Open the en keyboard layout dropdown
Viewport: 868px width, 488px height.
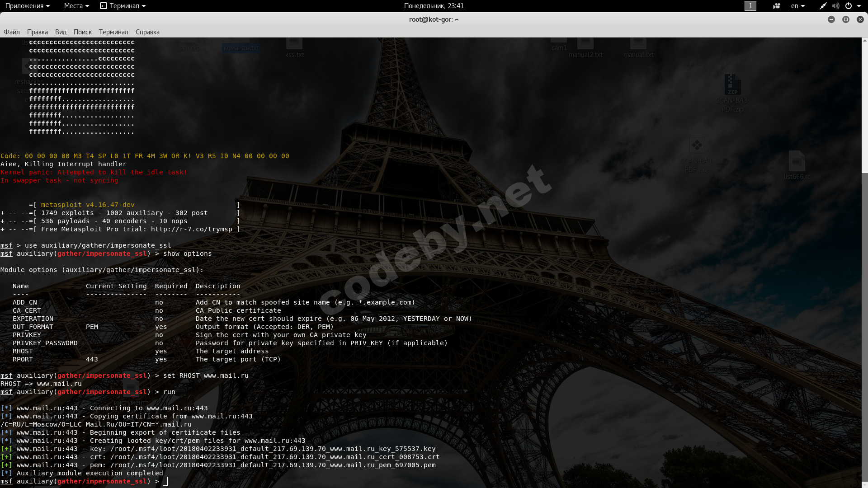coord(797,6)
